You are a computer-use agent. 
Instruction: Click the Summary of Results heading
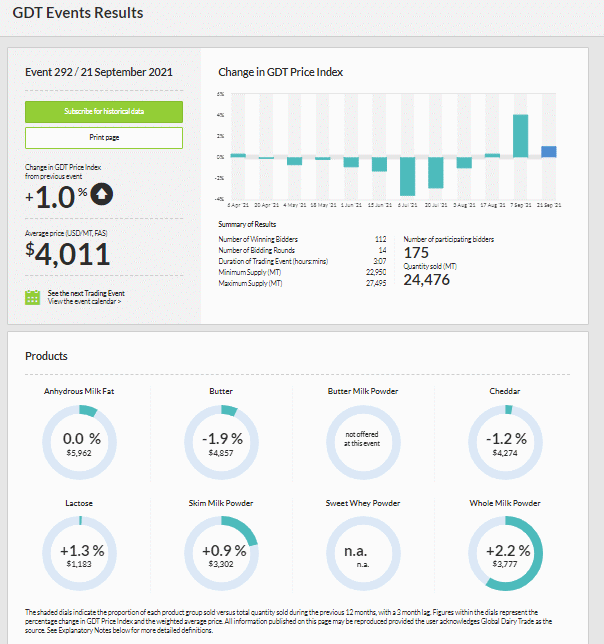pyautogui.click(x=247, y=224)
